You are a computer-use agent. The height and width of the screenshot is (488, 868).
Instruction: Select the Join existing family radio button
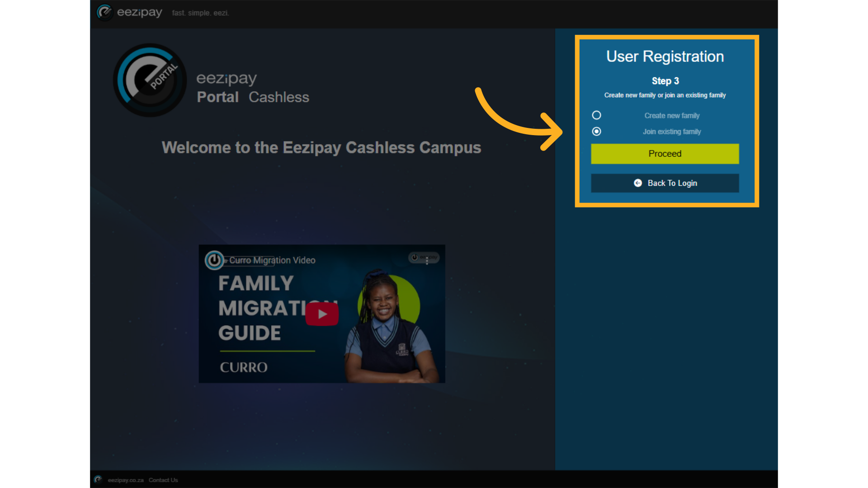[x=597, y=131]
